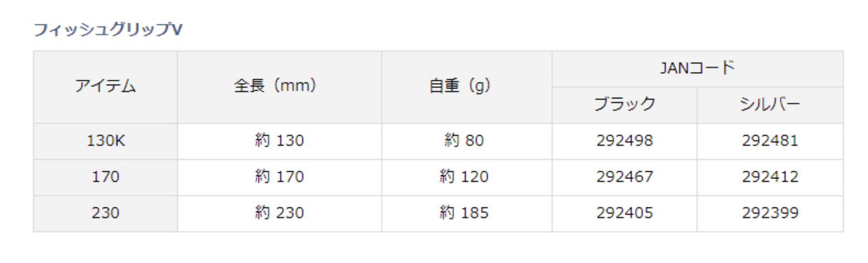The width and height of the screenshot is (868, 263).
Task: Select black JAN code 292405
Action: 624,213
